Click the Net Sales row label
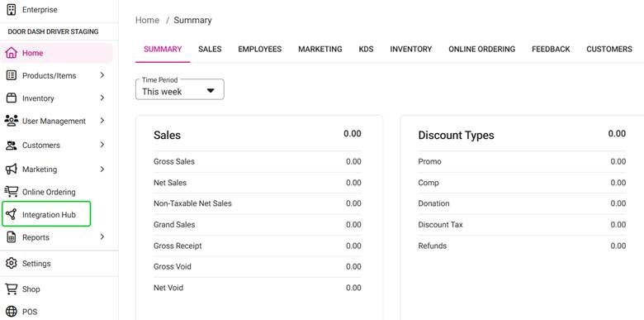Viewport: 644px width, 320px height. (170, 183)
